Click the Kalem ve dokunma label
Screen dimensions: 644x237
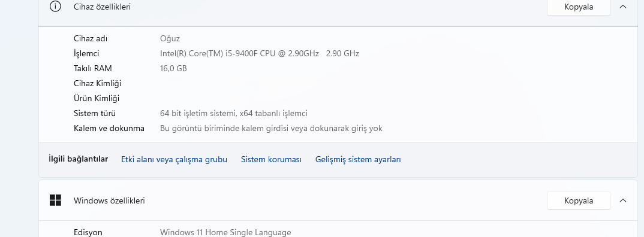tap(109, 128)
